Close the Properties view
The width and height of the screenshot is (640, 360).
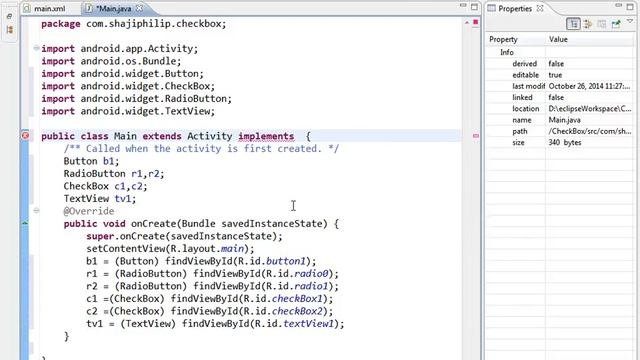point(540,8)
